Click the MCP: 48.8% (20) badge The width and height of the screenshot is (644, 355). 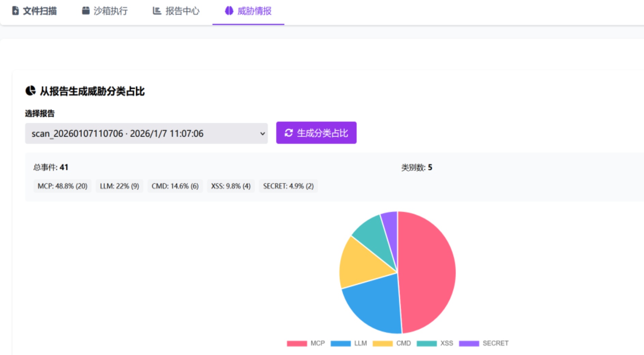pyautogui.click(x=62, y=186)
